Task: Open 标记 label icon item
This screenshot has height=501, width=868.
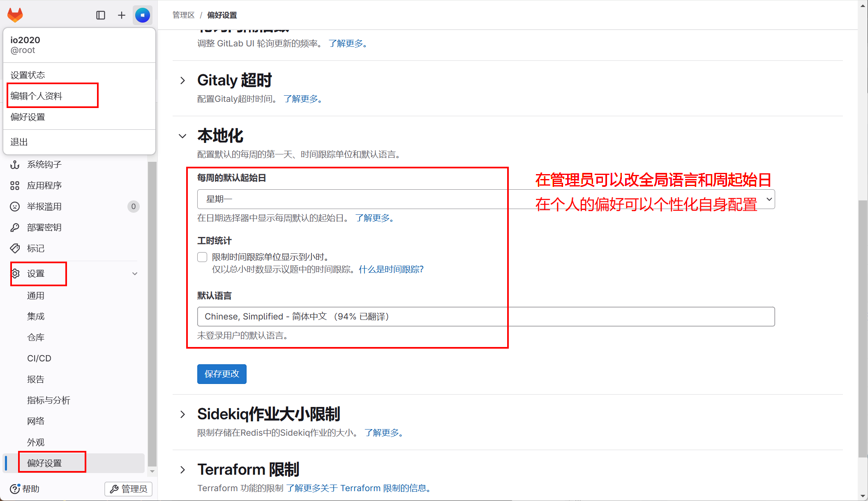Action: [x=36, y=248]
